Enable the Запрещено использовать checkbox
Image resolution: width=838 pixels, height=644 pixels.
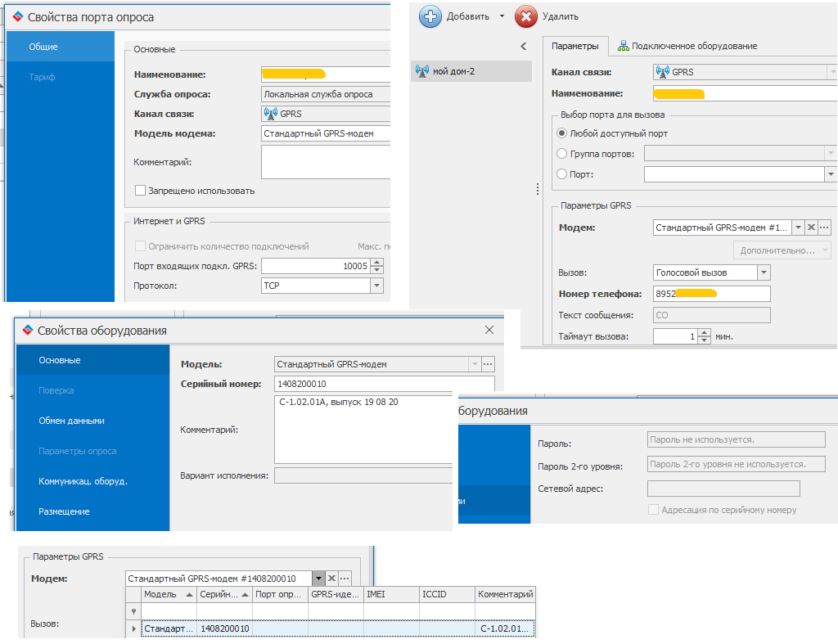pyautogui.click(x=140, y=191)
